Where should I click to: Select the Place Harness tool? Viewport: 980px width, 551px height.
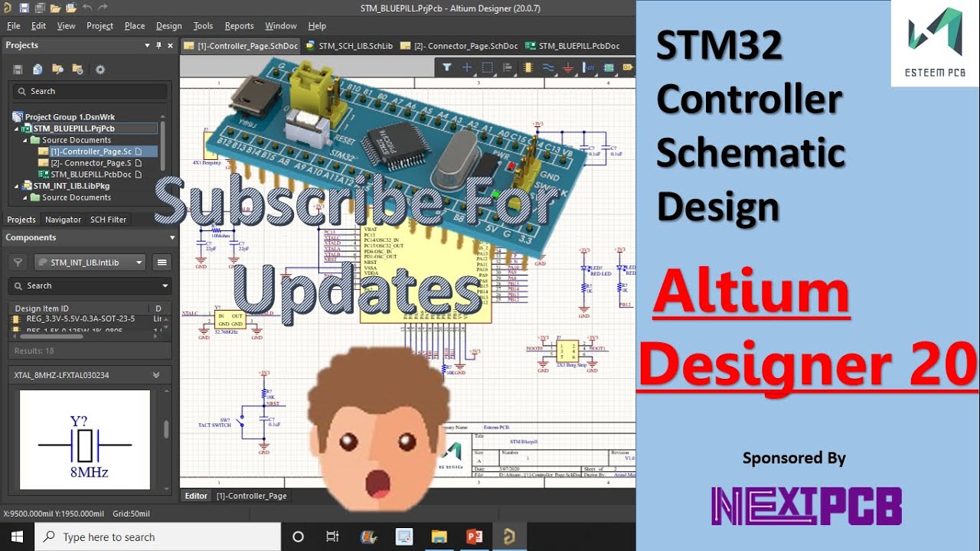pos(588,67)
